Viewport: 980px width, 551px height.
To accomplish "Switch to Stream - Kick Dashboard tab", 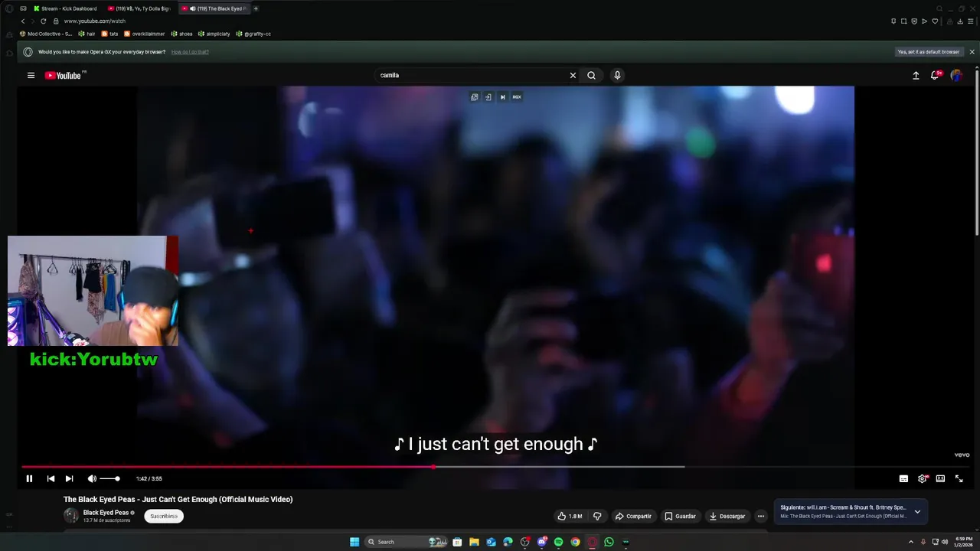I will (65, 8).
